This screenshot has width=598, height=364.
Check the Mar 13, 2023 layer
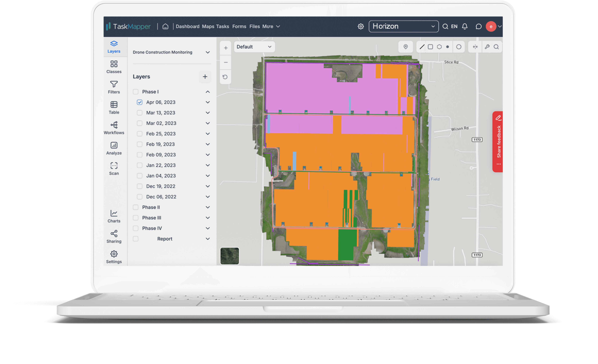click(x=140, y=113)
